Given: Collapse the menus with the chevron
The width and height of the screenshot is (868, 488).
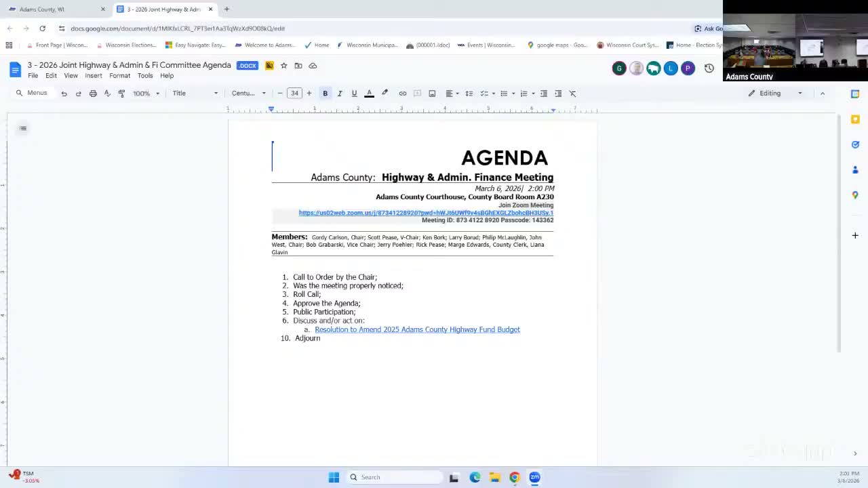Looking at the screenshot, I should 823,94.
